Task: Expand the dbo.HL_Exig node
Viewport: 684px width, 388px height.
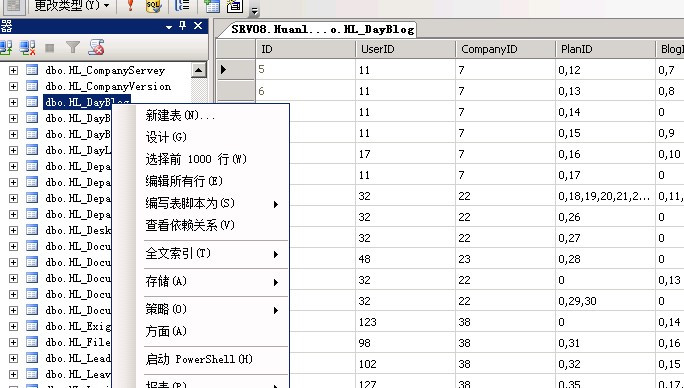Action: pos(14,326)
